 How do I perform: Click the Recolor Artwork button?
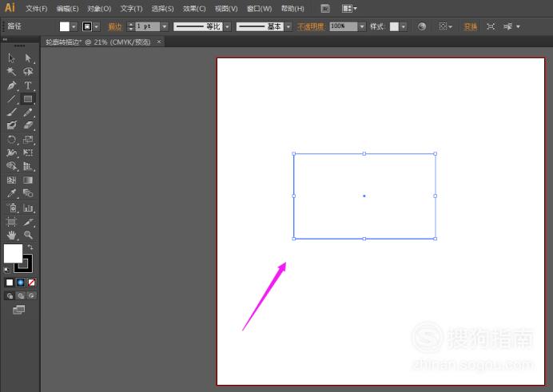[x=422, y=26]
